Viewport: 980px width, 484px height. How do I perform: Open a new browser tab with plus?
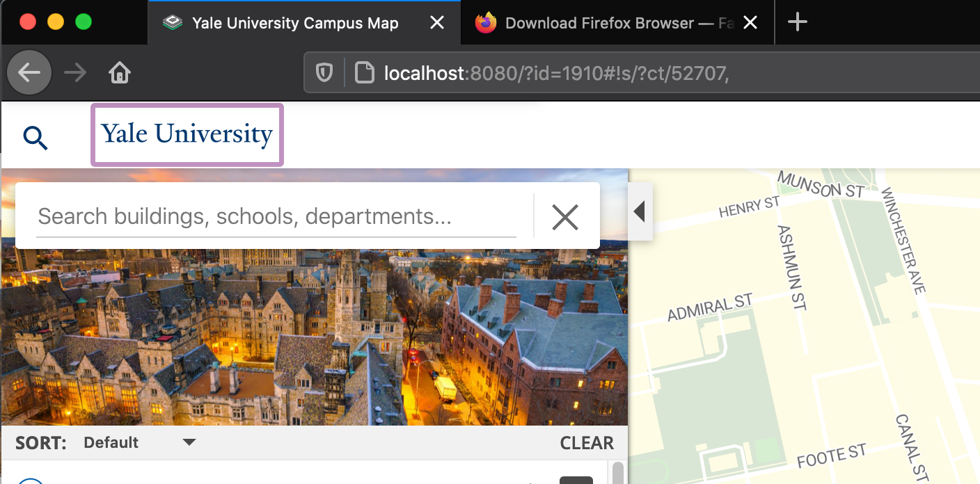point(797,23)
